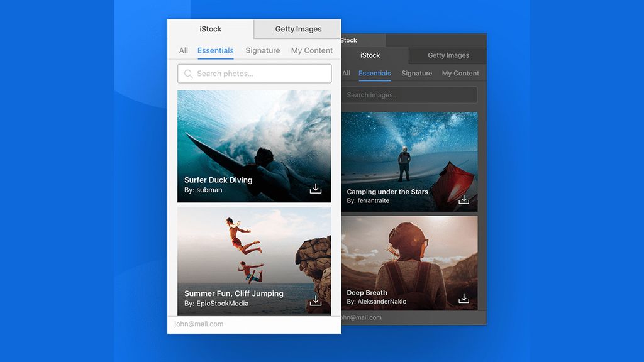644x362 pixels.
Task: Select the Essentials filter in the dark panel
Action: 374,73
